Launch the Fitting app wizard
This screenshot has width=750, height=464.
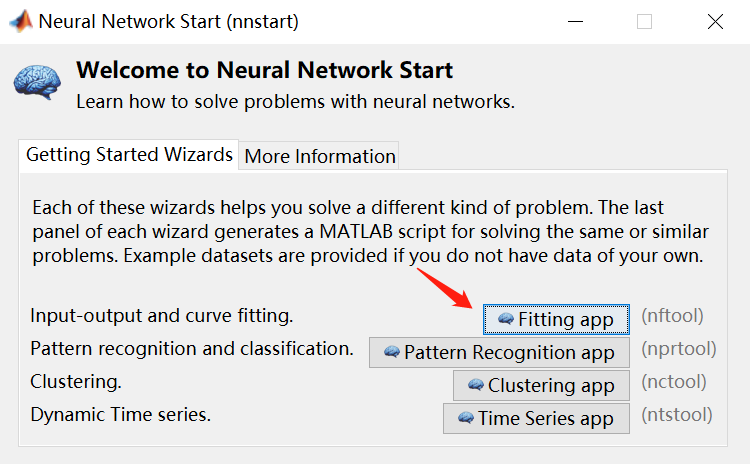point(556,319)
